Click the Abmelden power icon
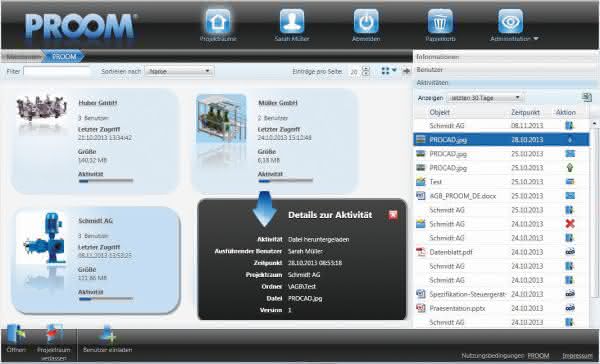The width and height of the screenshot is (600, 364). coord(366,21)
